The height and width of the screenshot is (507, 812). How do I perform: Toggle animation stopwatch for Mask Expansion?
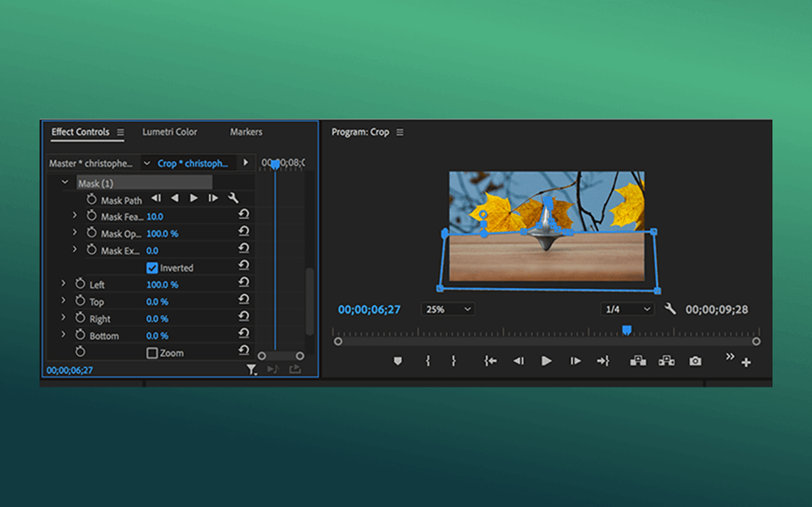pyautogui.click(x=92, y=250)
